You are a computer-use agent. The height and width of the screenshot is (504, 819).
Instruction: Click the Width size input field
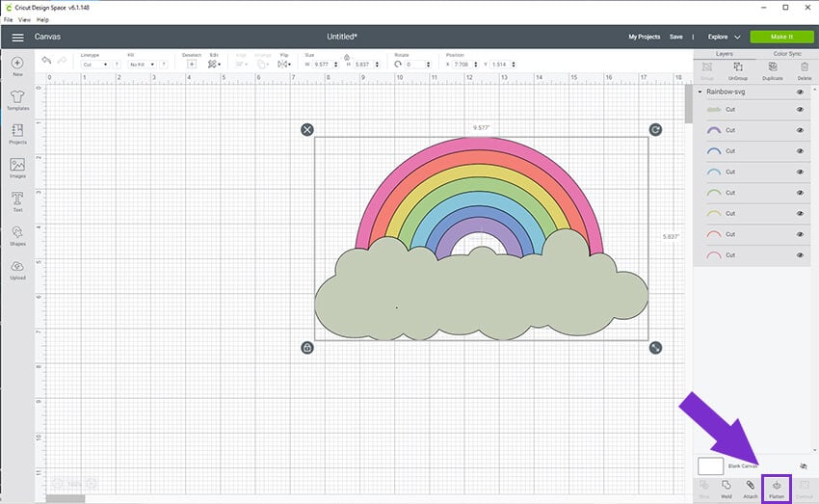(322, 65)
